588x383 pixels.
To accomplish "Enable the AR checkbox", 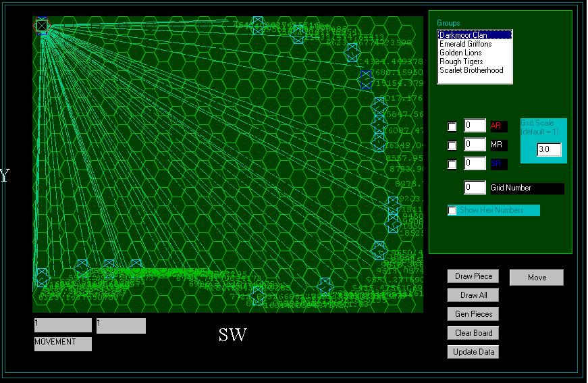I will pyautogui.click(x=452, y=126).
